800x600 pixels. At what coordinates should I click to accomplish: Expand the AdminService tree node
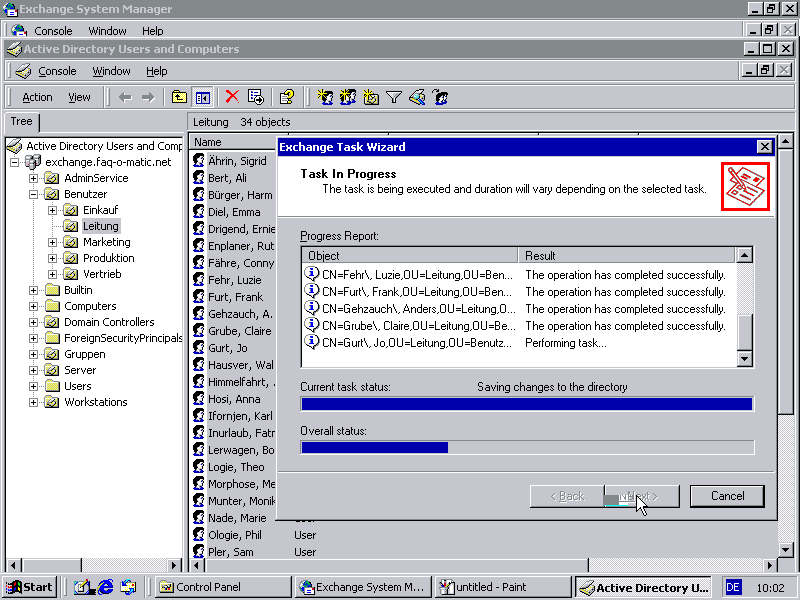[x=33, y=178]
